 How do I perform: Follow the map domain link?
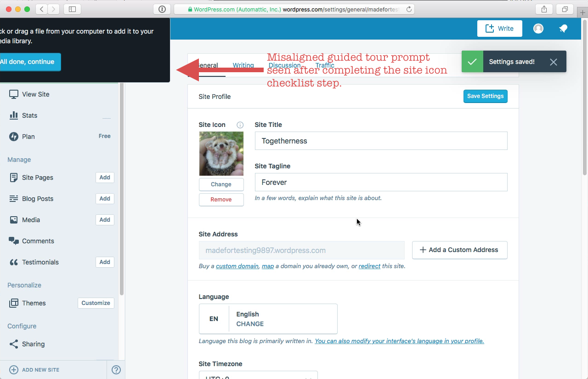268,266
